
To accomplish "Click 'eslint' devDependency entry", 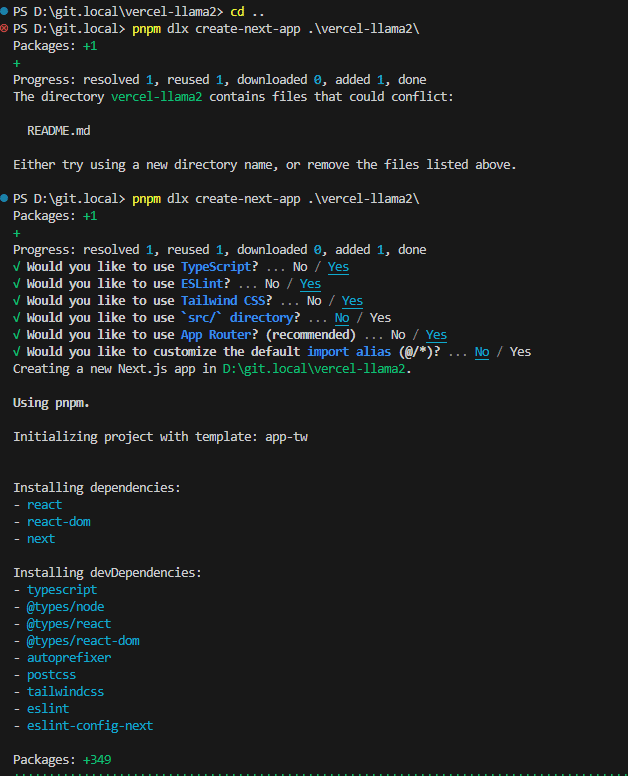I will (48, 709).
